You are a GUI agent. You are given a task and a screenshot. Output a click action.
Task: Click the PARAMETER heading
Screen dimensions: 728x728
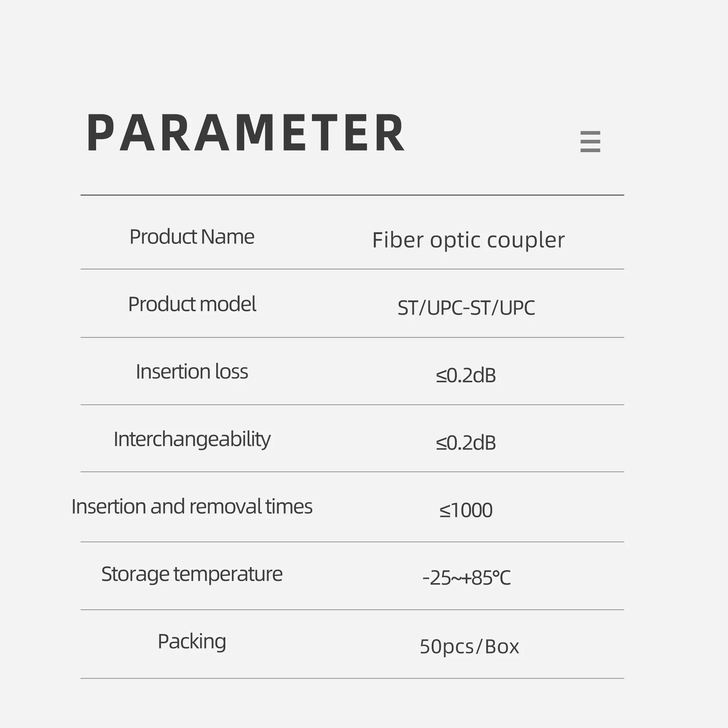tap(246, 132)
